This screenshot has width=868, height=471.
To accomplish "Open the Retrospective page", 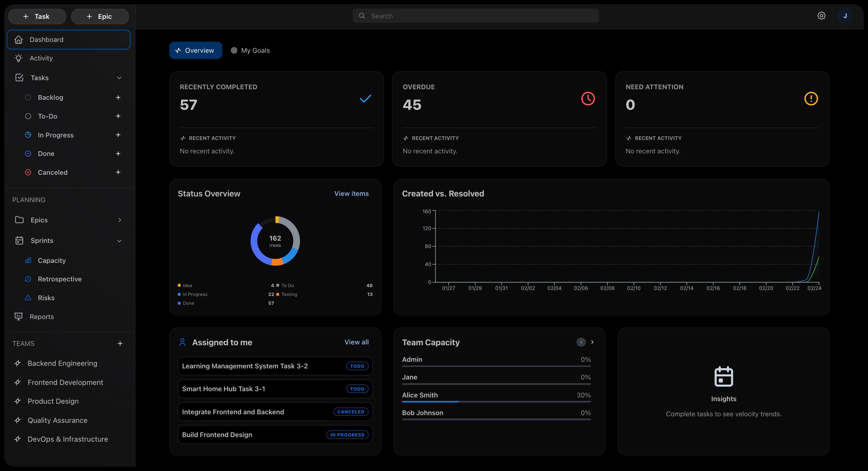I will coord(60,279).
